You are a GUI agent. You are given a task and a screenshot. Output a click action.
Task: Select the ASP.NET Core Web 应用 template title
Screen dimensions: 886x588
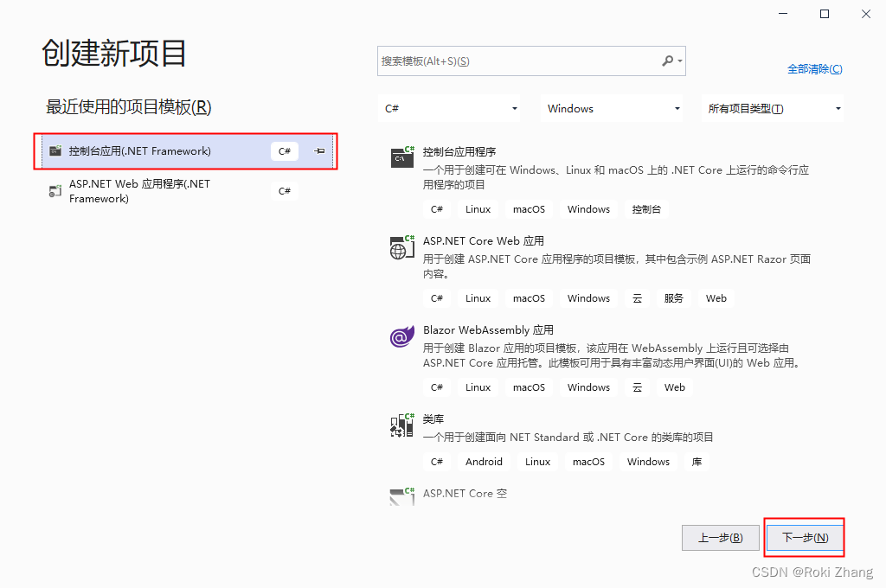484,241
